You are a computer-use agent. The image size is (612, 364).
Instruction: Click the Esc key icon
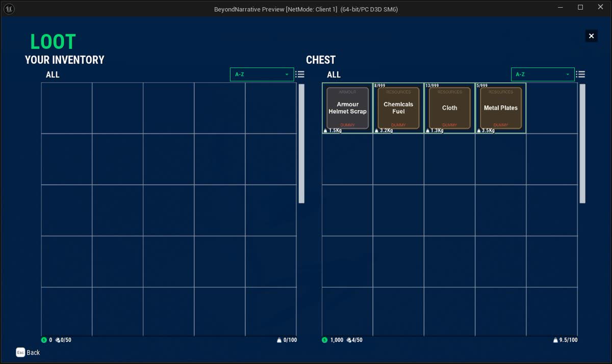coord(20,352)
